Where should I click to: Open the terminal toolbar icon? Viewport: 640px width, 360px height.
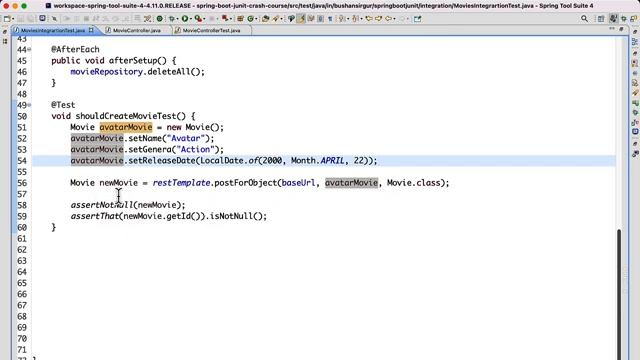click(42, 18)
